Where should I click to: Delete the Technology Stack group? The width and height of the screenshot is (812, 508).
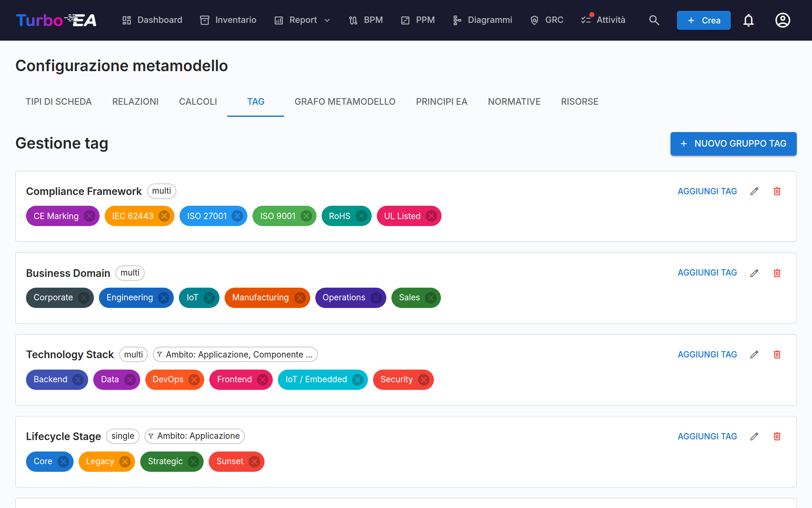(777, 355)
